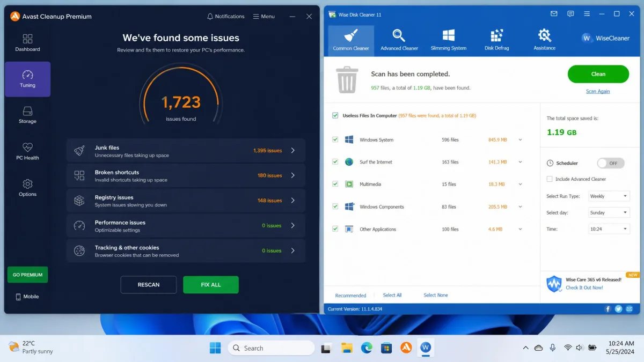This screenshot has height=362, width=644.
Task: Click the Wise Care 365 shield icon
Action: click(x=554, y=284)
